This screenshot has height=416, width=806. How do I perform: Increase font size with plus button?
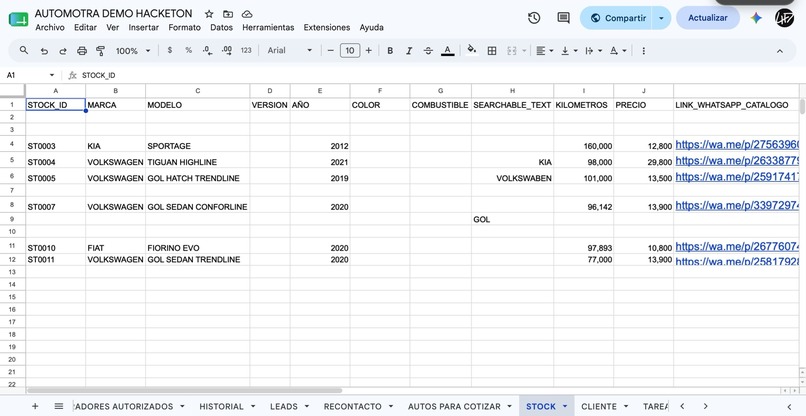pyautogui.click(x=369, y=50)
